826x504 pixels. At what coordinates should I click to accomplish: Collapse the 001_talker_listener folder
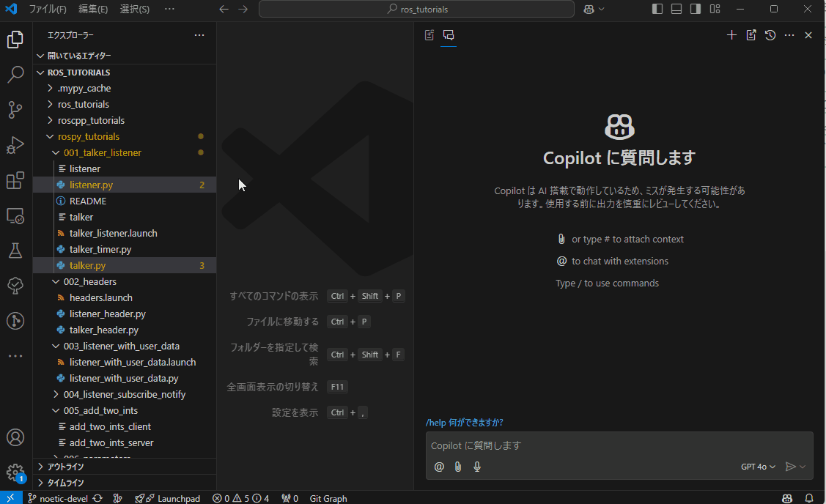125,152
